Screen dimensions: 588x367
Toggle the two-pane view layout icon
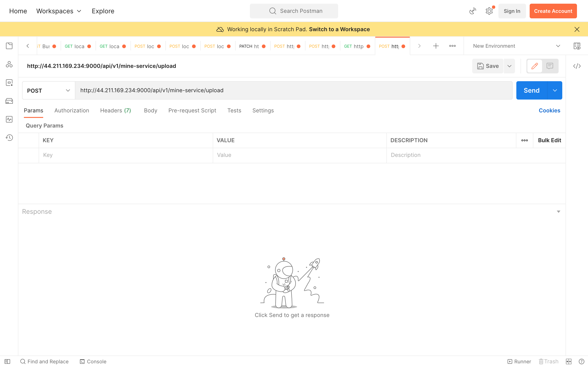click(568, 361)
